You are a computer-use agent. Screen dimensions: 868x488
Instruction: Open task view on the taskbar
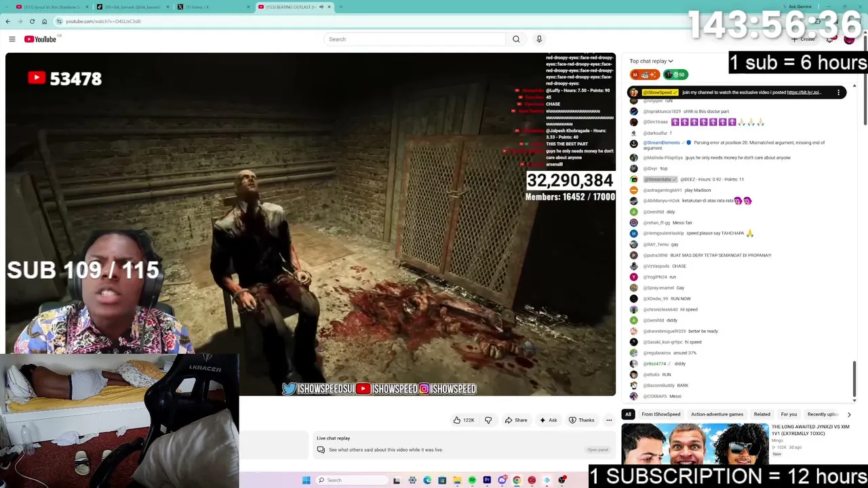[x=397, y=481]
